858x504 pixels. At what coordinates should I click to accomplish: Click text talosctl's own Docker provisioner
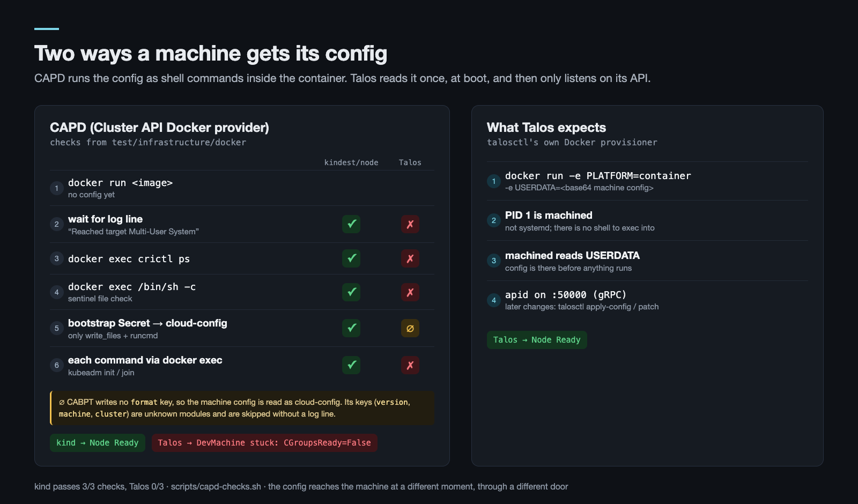[x=572, y=142]
